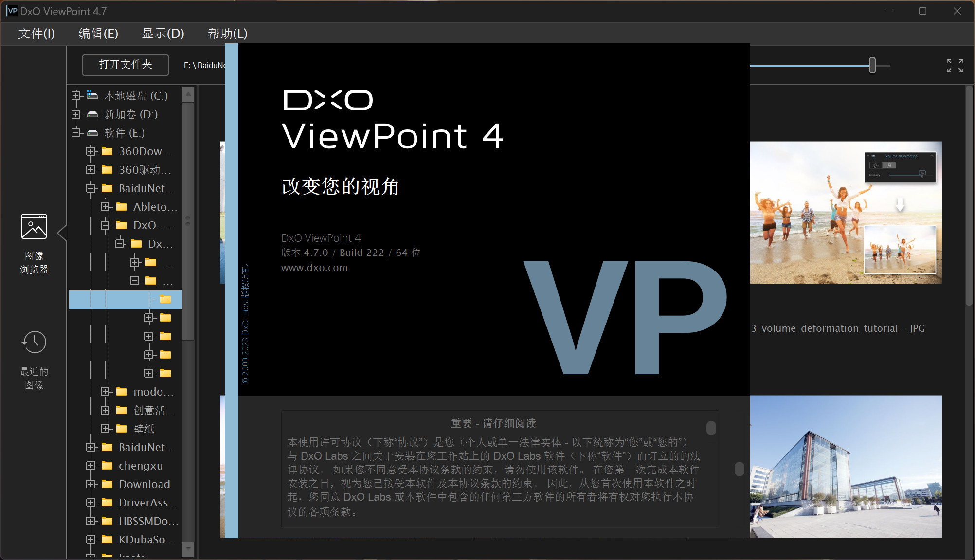Click the KDubaSo folder icon
This screenshot has width=975, height=560.
pos(107,540)
